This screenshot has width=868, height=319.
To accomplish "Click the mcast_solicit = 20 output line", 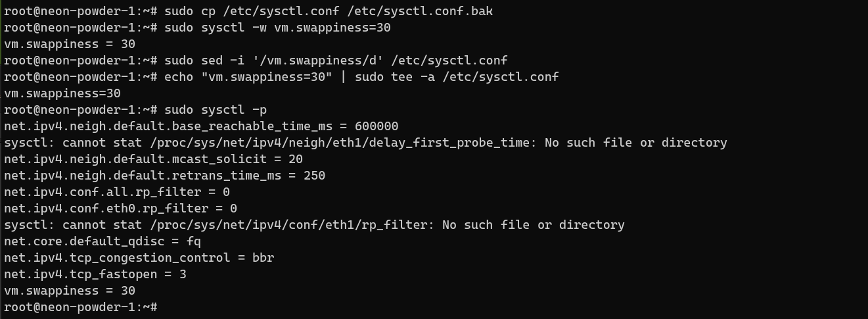I will click(153, 159).
